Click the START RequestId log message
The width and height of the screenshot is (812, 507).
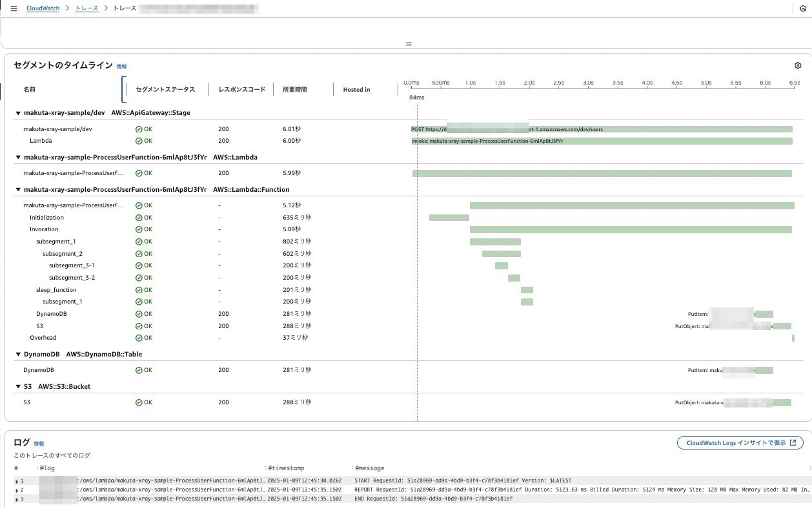click(463, 481)
